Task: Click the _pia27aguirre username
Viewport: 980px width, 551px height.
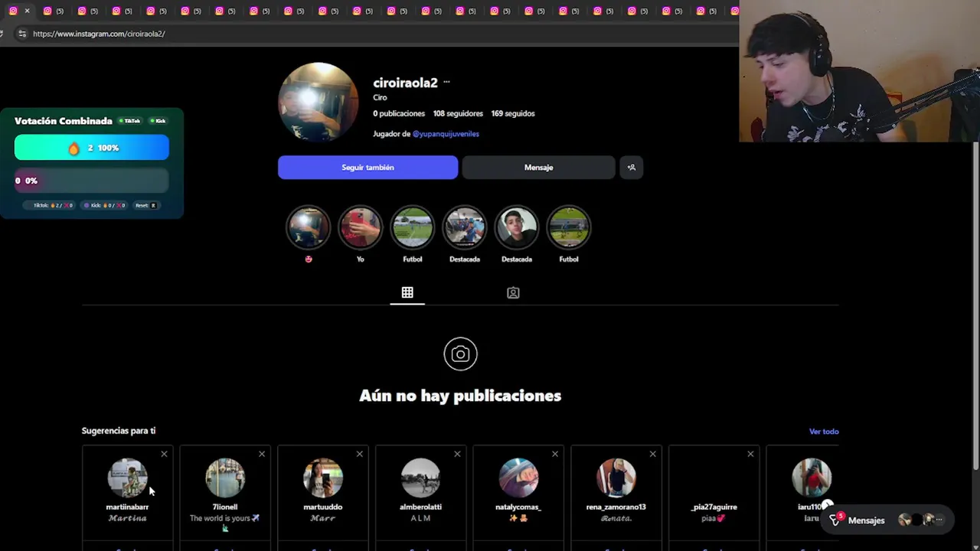Action: click(x=714, y=507)
